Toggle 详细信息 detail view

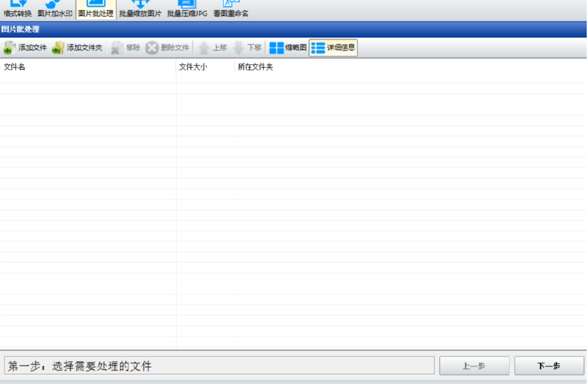tap(333, 47)
